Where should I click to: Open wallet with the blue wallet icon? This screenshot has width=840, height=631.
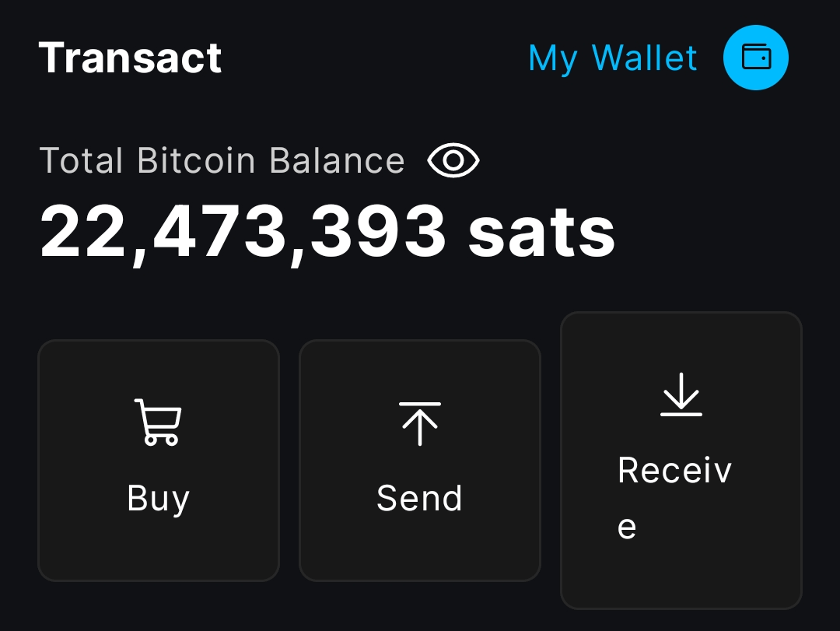point(755,58)
